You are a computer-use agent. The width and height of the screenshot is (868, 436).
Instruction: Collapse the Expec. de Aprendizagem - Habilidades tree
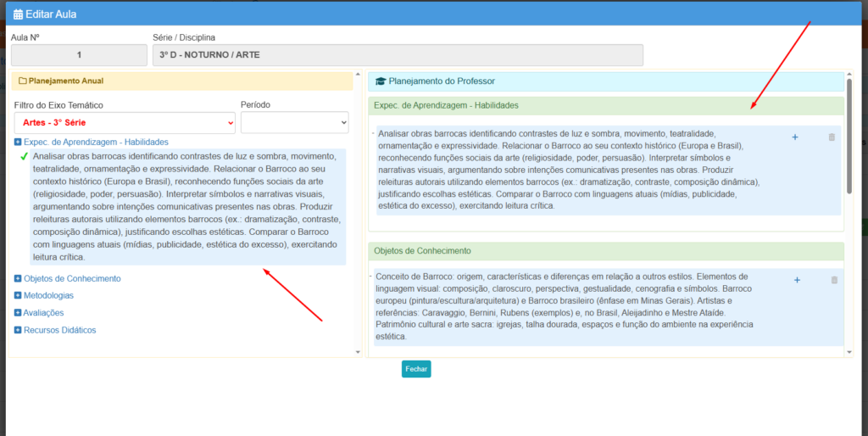pyautogui.click(x=18, y=143)
